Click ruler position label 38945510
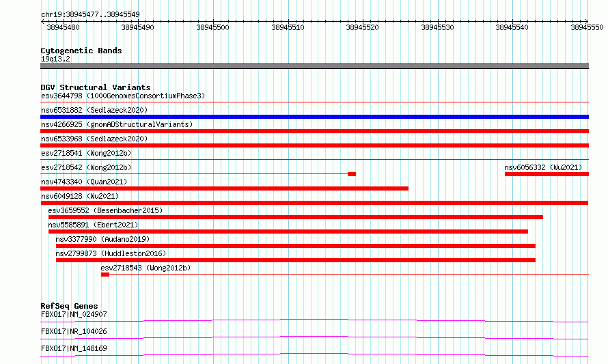Viewport: 608px width, 364px height. pos(288,27)
